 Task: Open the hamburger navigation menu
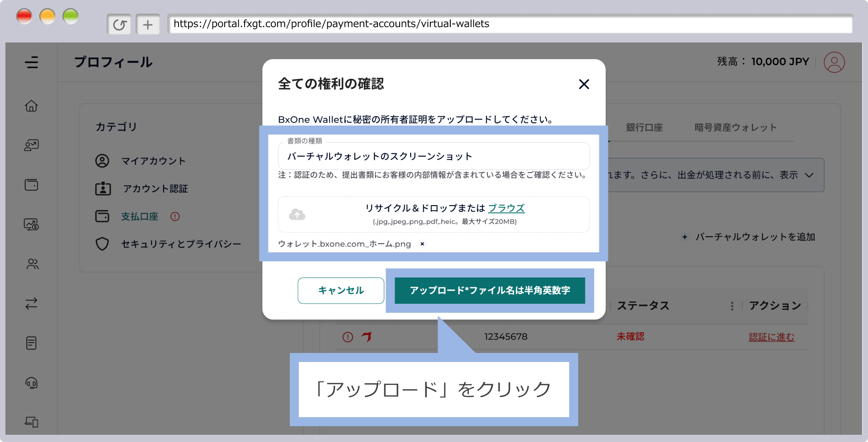point(32,62)
